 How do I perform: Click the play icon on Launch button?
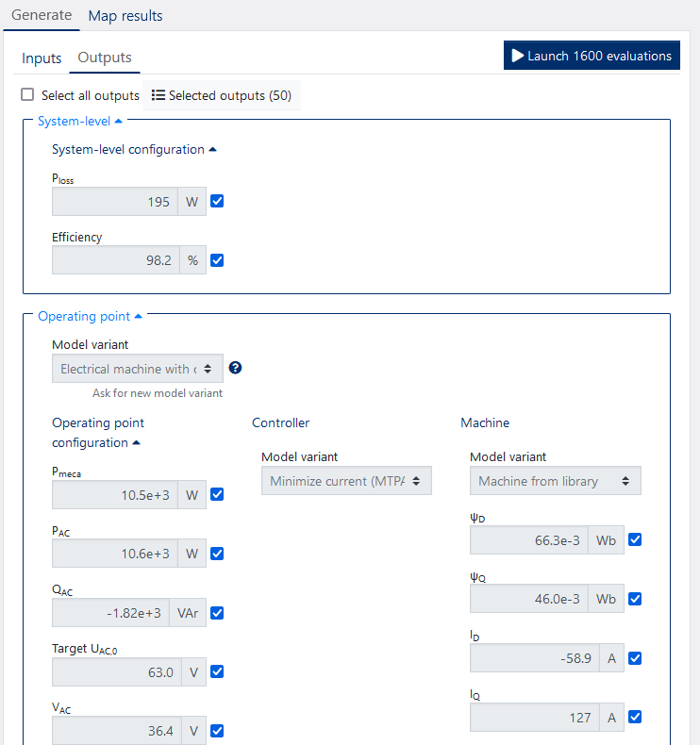click(x=517, y=56)
